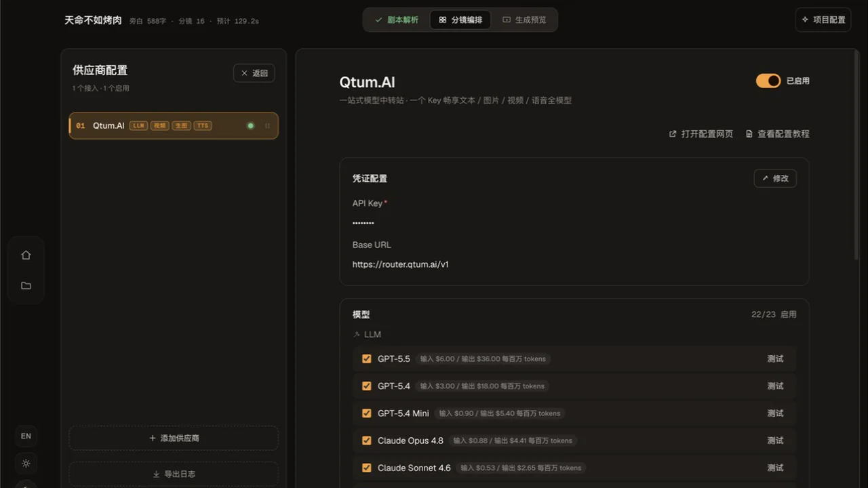Click the GPT-5.4 pricing label
Viewport: 868px width, 488px height.
pos(482,386)
